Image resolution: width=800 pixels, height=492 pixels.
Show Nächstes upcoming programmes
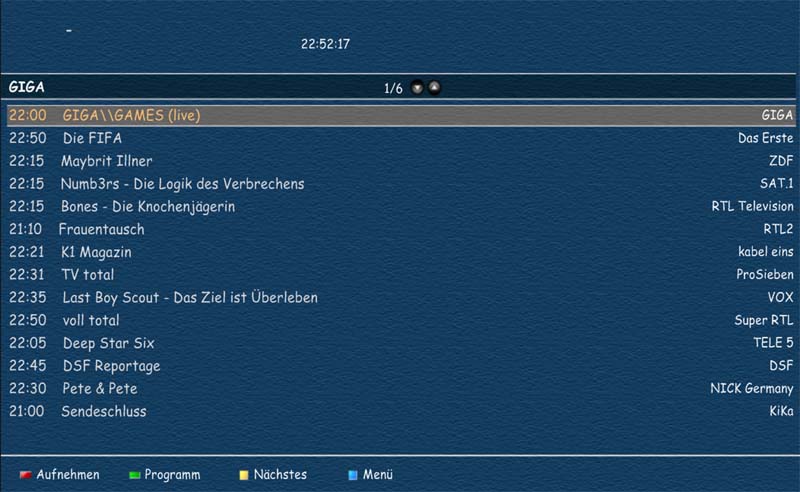click(x=280, y=475)
